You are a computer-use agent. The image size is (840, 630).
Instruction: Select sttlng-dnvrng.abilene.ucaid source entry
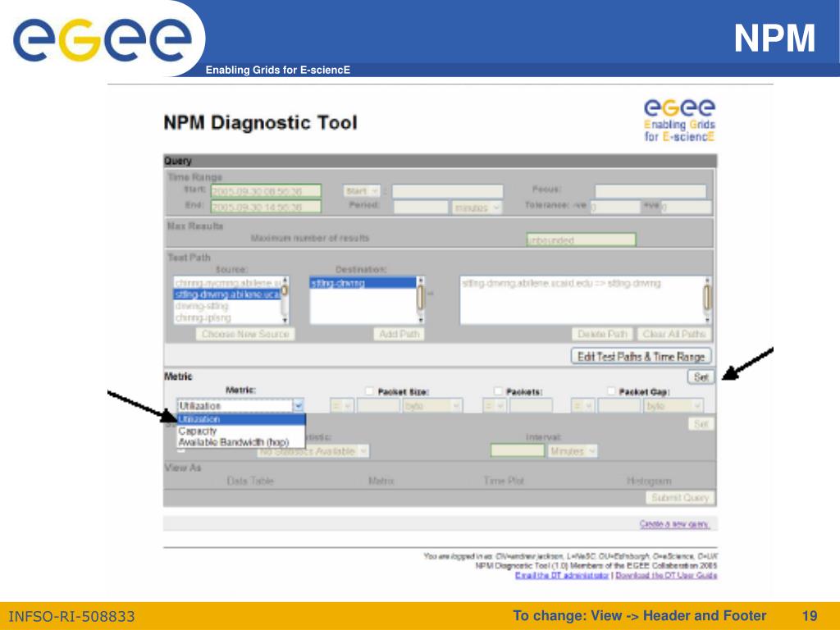point(228,294)
